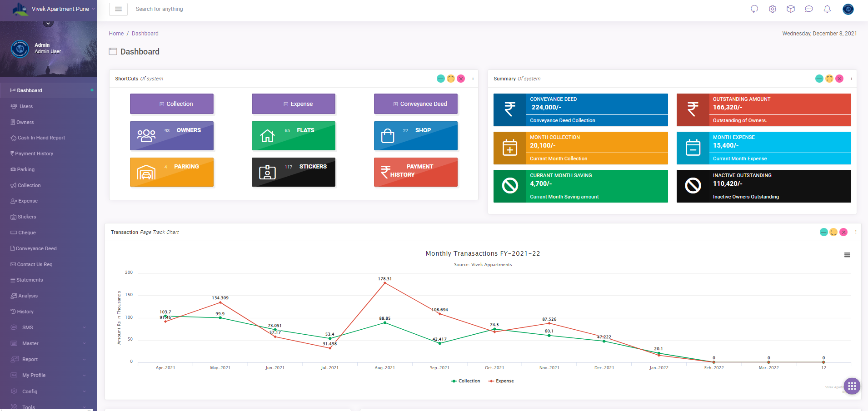Open the settings gear icon in header
The image size is (868, 411).
(773, 9)
